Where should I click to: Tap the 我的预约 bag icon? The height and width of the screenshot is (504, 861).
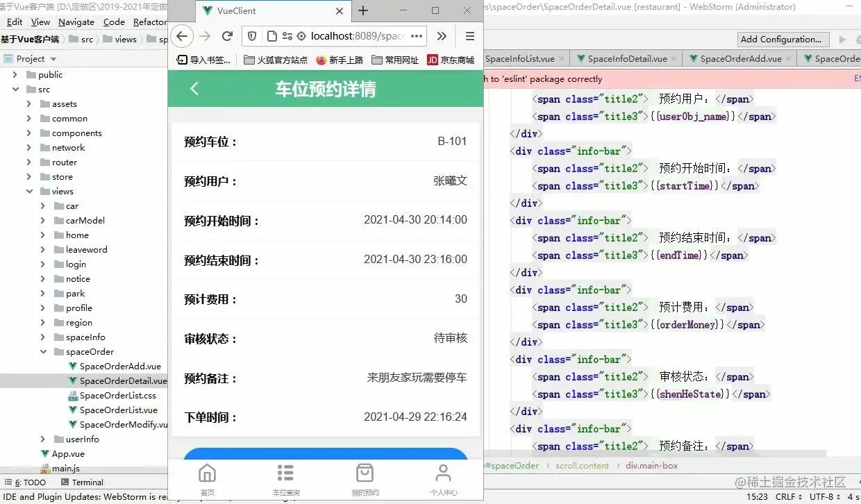click(365, 480)
